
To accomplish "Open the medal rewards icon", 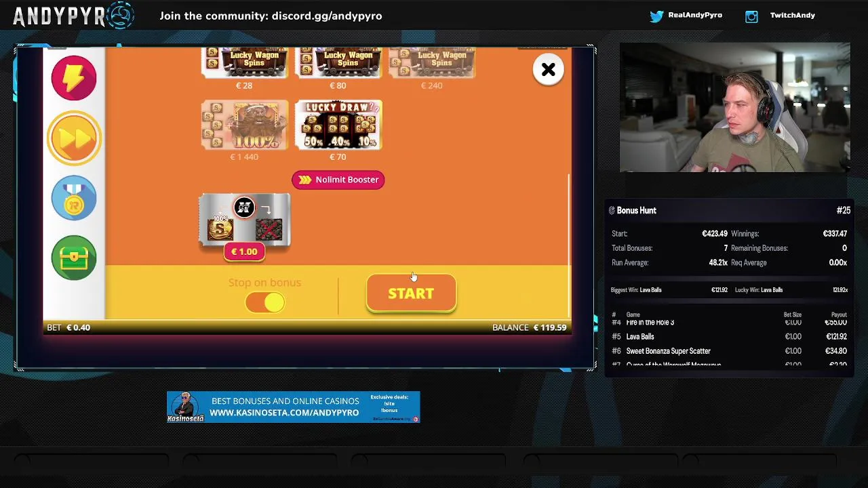I will pos(74,198).
